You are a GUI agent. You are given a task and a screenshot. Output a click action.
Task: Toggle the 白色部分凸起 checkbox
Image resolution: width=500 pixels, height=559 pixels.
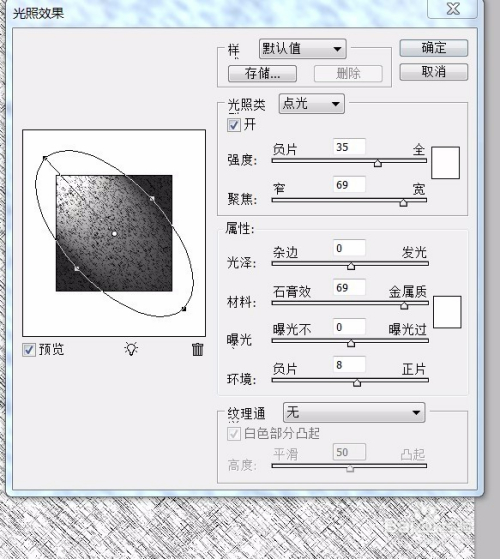pos(234,434)
